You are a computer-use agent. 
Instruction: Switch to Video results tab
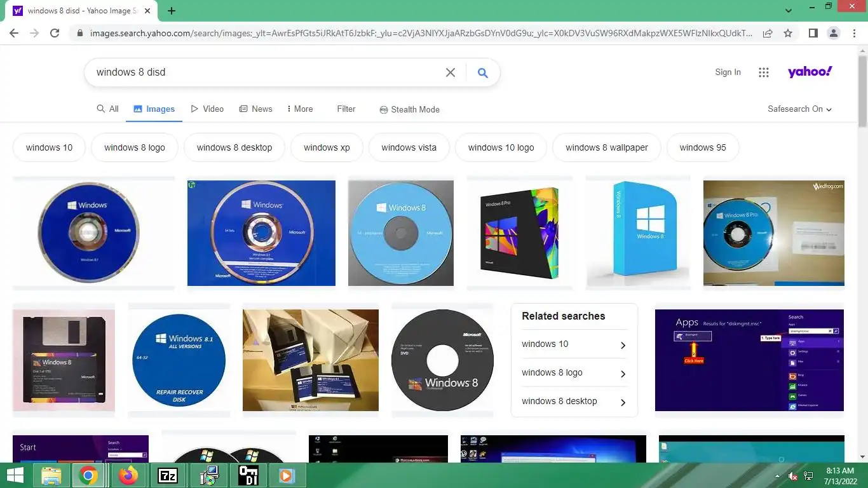point(207,109)
